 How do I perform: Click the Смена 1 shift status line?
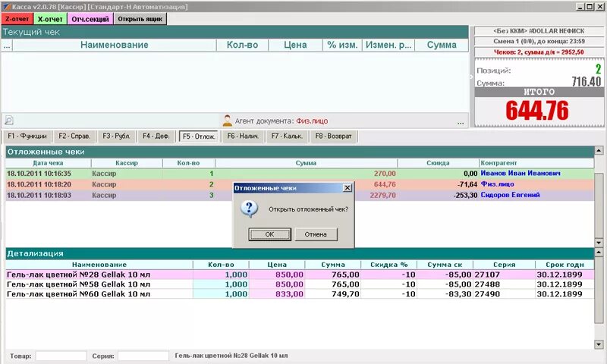(x=539, y=42)
